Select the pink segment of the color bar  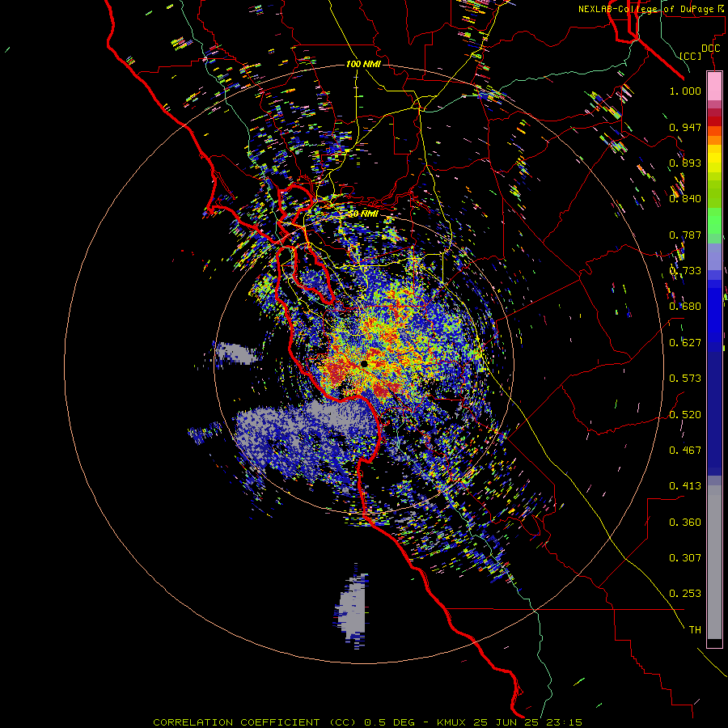pos(714,87)
